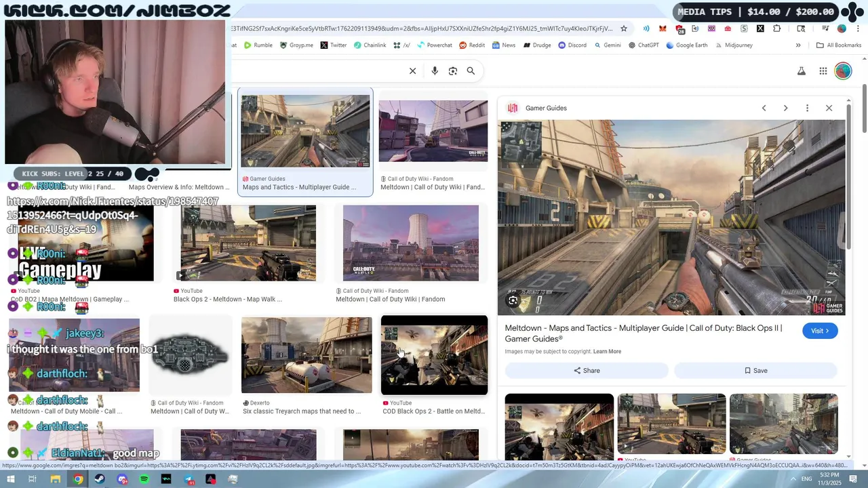This screenshot has height=488, width=868.
Task: Open three-dot options in image preview
Action: click(807, 108)
